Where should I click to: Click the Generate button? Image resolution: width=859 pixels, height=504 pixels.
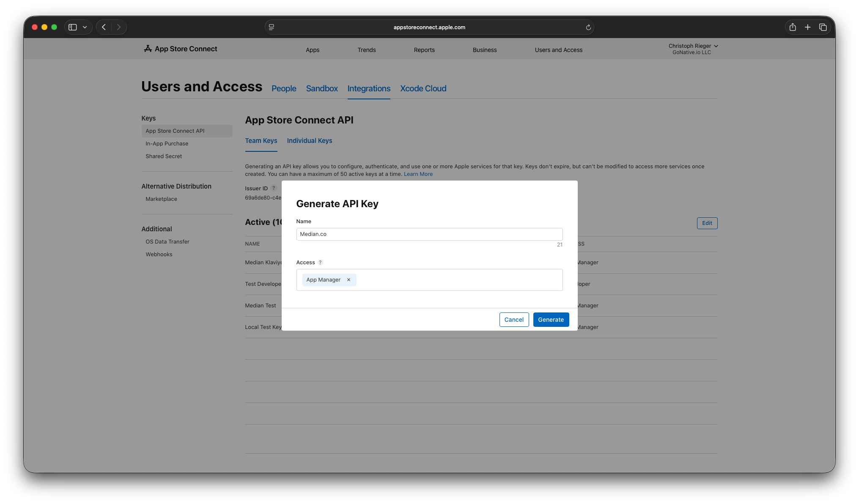(x=551, y=320)
